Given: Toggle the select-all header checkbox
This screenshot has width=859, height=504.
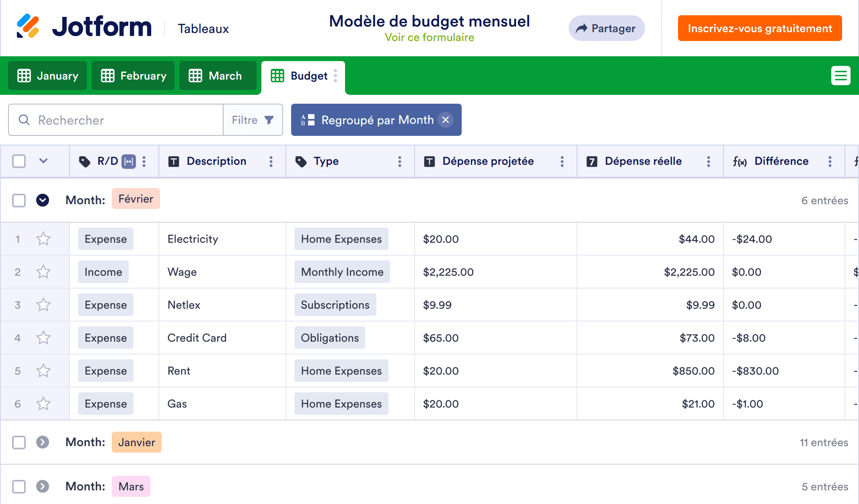Looking at the screenshot, I should (19, 162).
